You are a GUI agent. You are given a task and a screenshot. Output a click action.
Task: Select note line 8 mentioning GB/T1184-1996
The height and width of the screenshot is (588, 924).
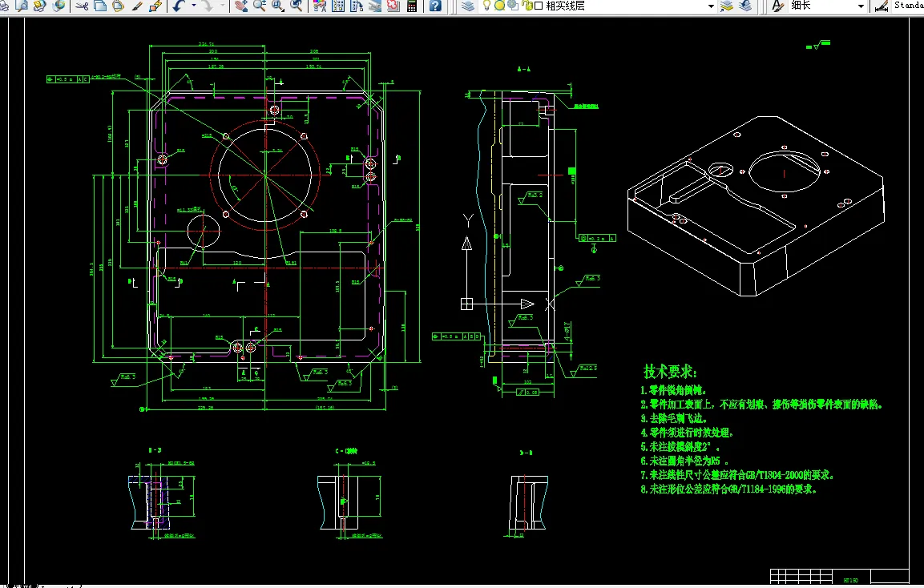pos(729,489)
